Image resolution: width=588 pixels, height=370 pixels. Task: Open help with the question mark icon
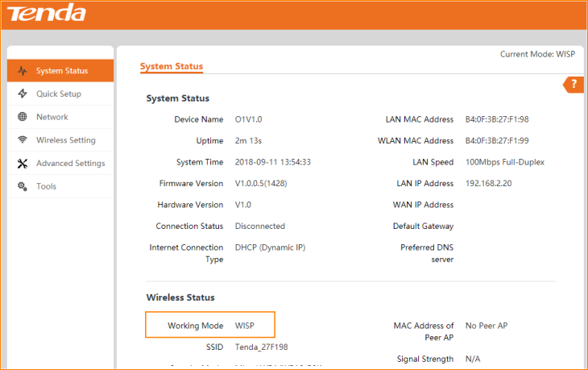(574, 85)
